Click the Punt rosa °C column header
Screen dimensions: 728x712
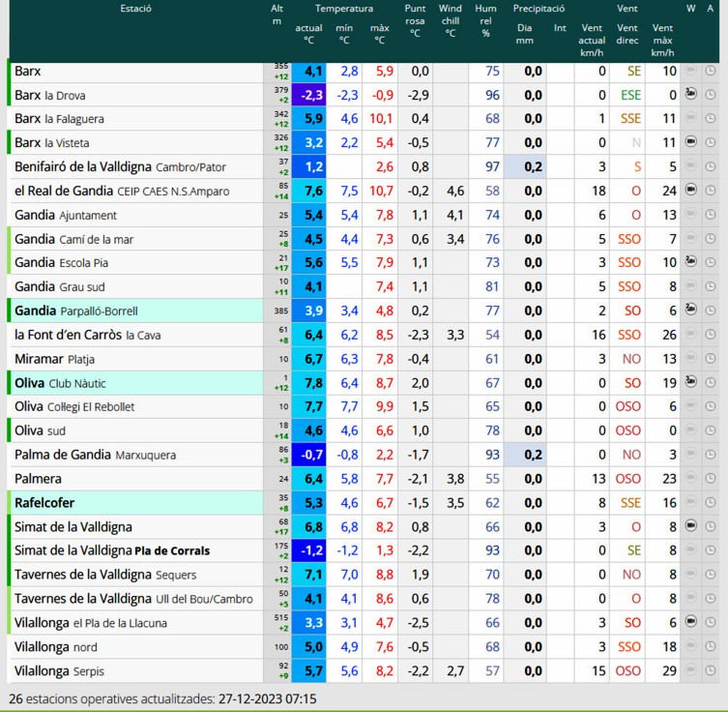[x=415, y=21]
